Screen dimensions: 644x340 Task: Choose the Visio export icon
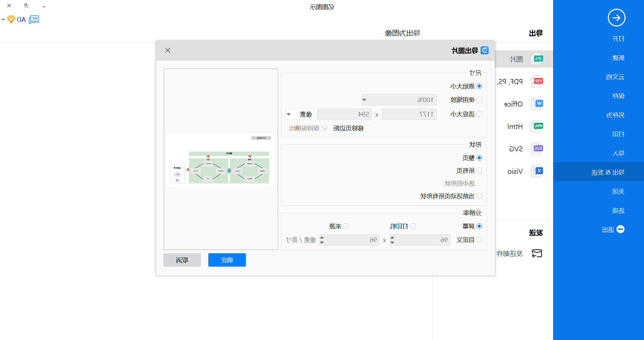[x=537, y=171]
